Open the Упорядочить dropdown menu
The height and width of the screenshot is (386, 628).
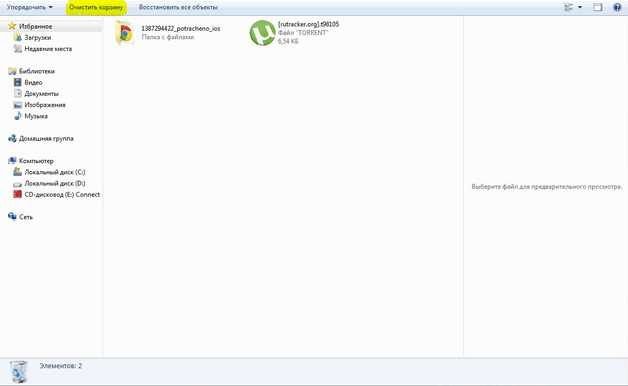pyautogui.click(x=29, y=7)
